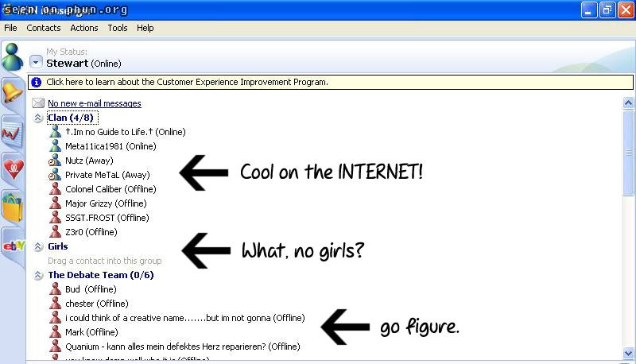The height and width of the screenshot is (364, 636).
Task: Open the eBay sidebar tab
Action: point(13,246)
